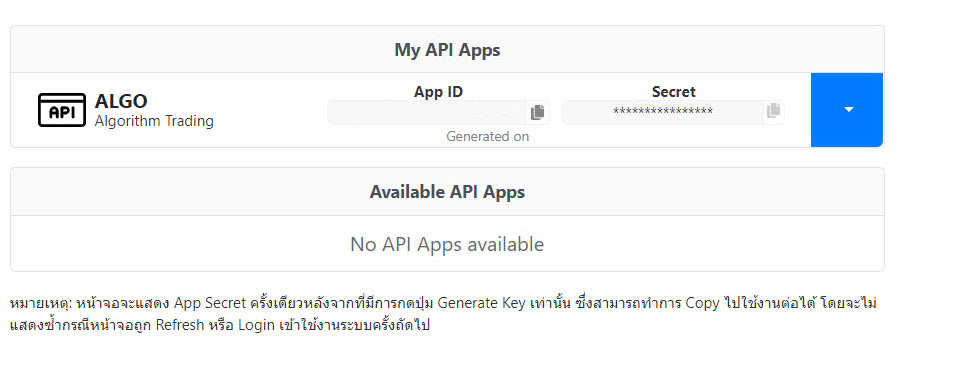
Task: Click the word Refresh in the note
Action: point(180,325)
